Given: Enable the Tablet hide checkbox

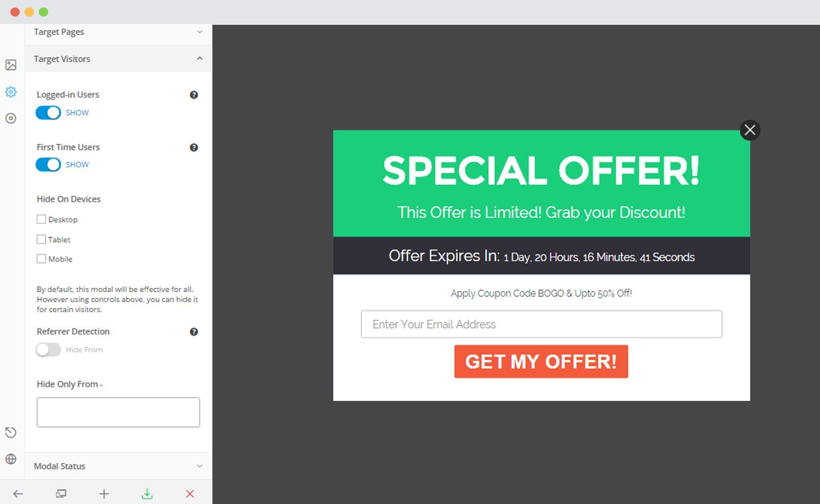Looking at the screenshot, I should click(x=41, y=239).
